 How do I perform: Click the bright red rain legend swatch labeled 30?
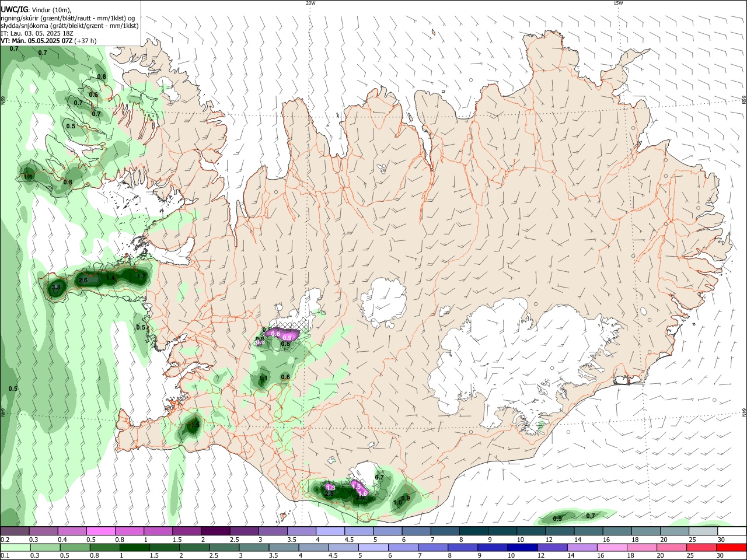tap(731, 548)
